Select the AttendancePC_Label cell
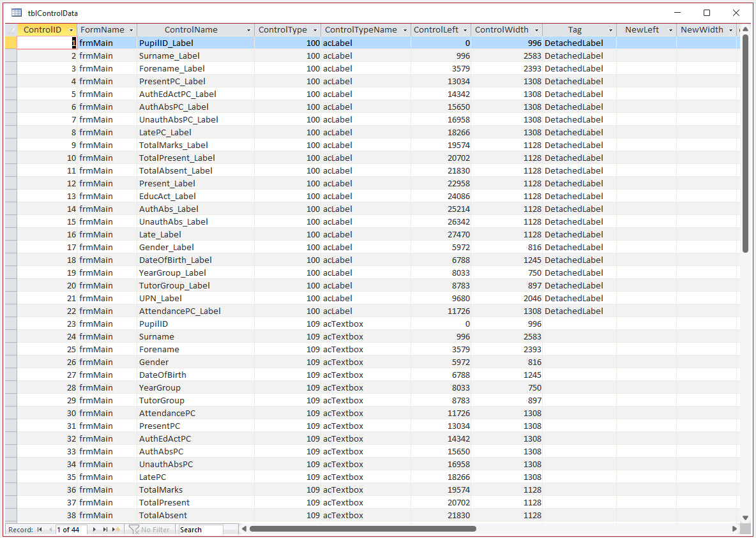 tap(196, 311)
